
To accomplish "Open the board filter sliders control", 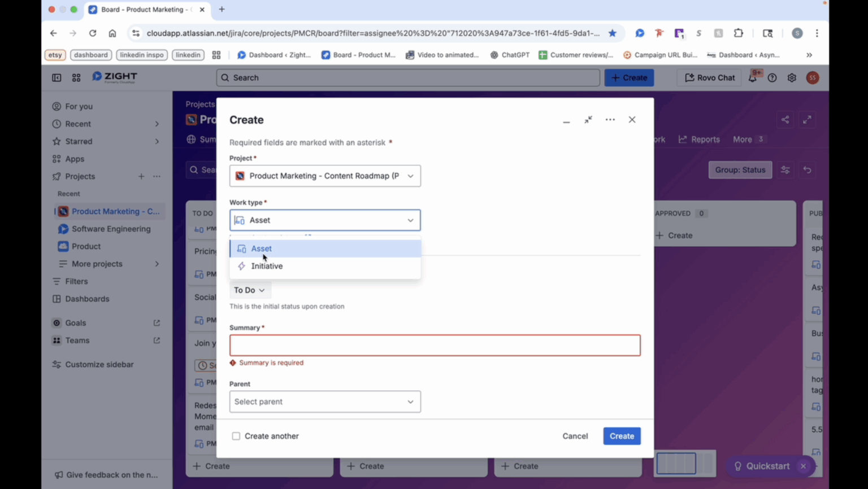I will (785, 169).
